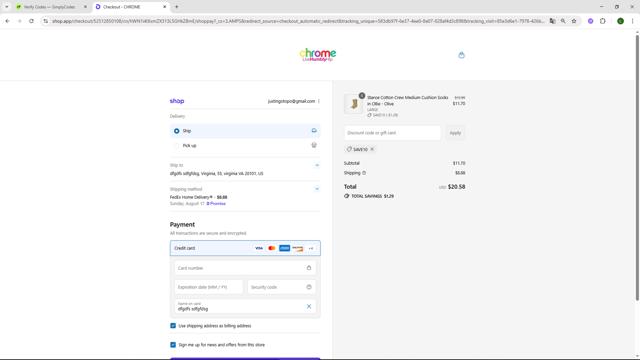Click the Mastercard icon

click(x=272, y=248)
